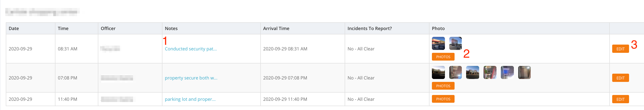Open the "property secure both w..." note link

[191, 78]
